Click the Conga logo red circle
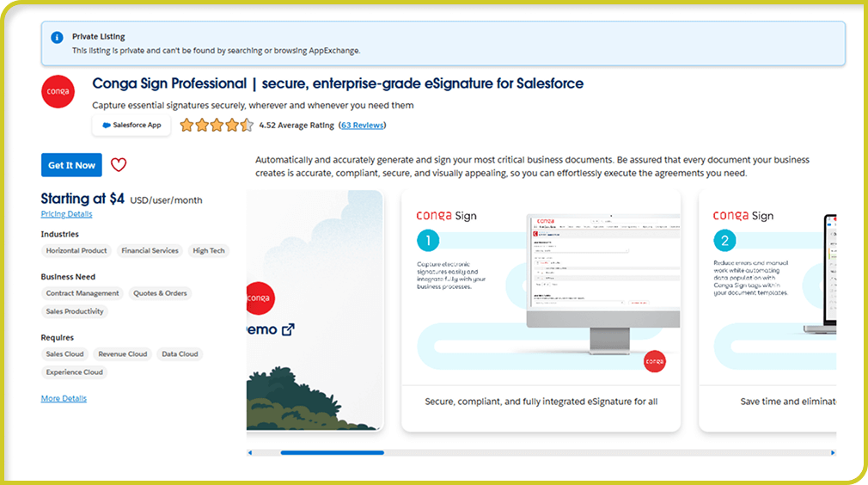Image resolution: width=868 pixels, height=485 pixels. pyautogui.click(x=58, y=93)
